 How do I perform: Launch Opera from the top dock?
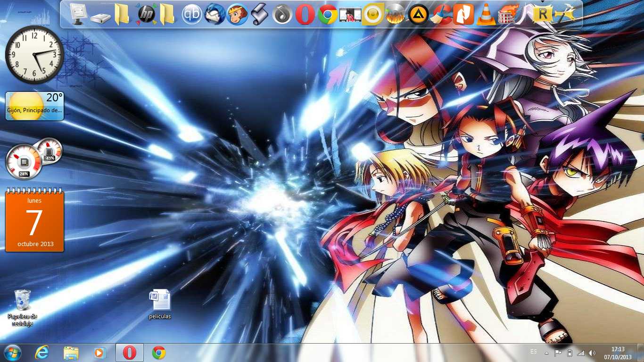(x=305, y=15)
